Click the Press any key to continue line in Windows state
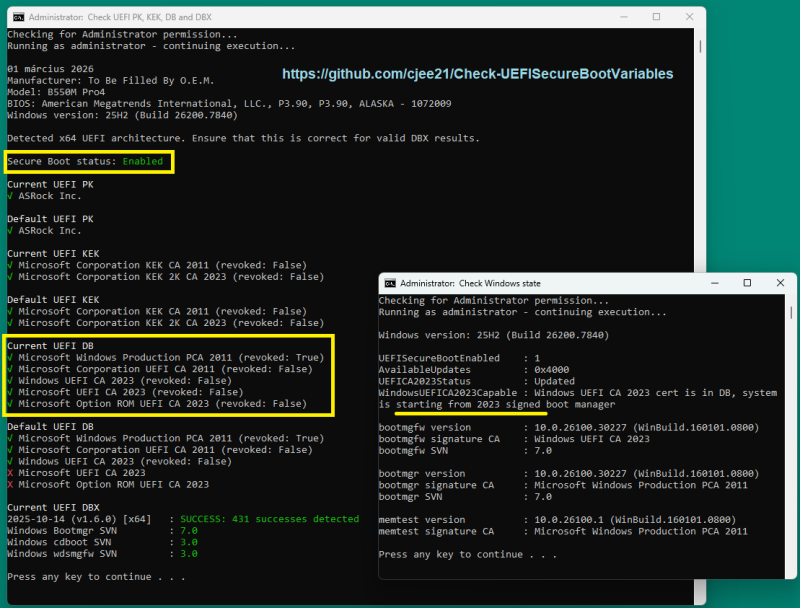The width and height of the screenshot is (800, 608). pos(468,554)
